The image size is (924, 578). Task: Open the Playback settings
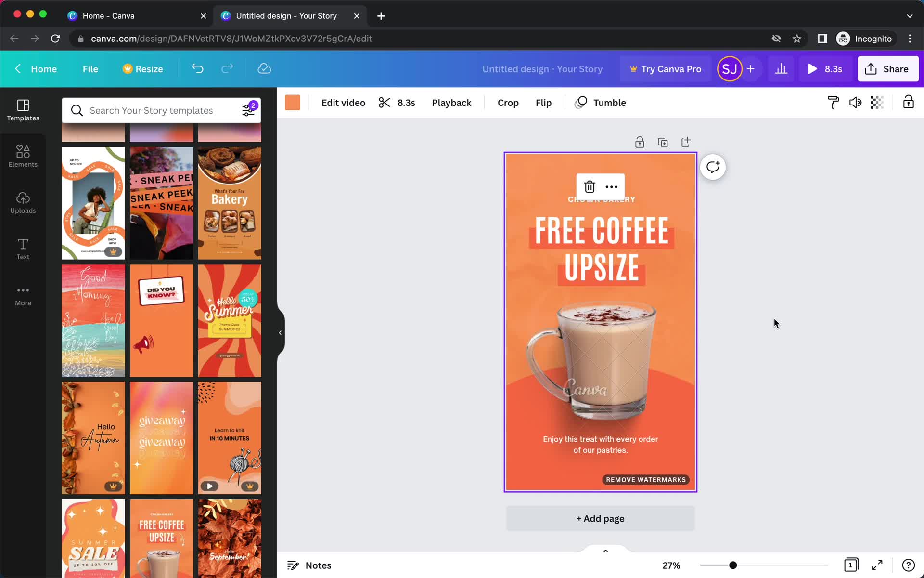[x=451, y=103]
